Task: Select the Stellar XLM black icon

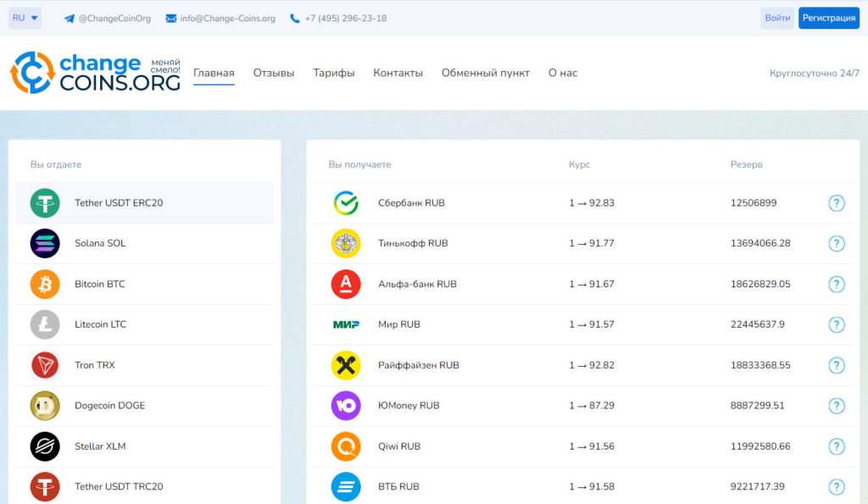Action: coord(45,446)
